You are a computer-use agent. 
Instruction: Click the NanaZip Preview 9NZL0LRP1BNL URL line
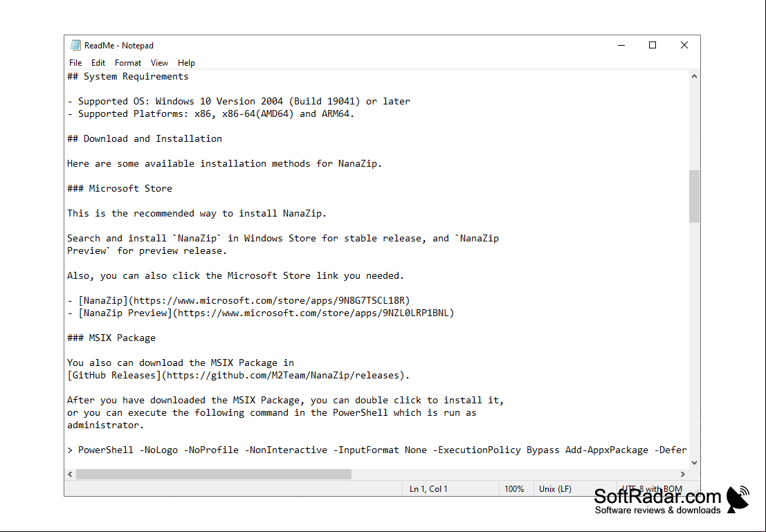point(261,313)
